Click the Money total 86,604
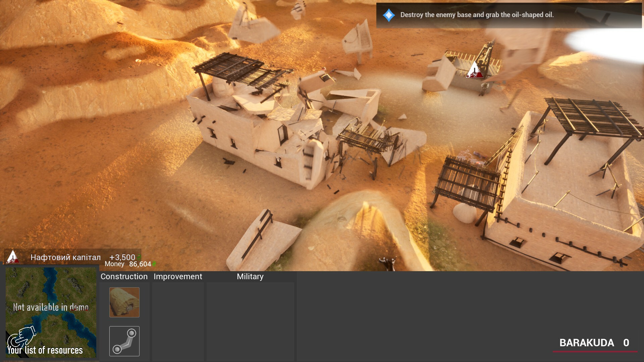Screen dimensions: 644x362 coord(140,264)
